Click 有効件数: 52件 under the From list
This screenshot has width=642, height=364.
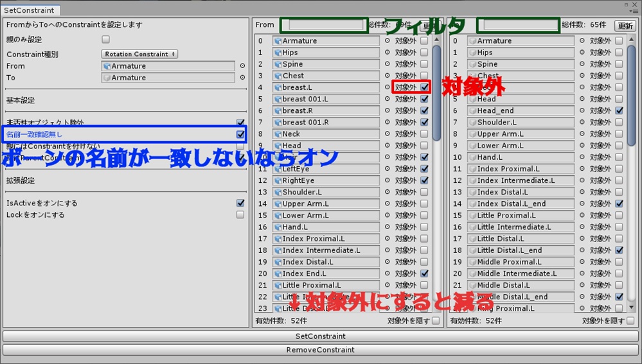pos(281,320)
